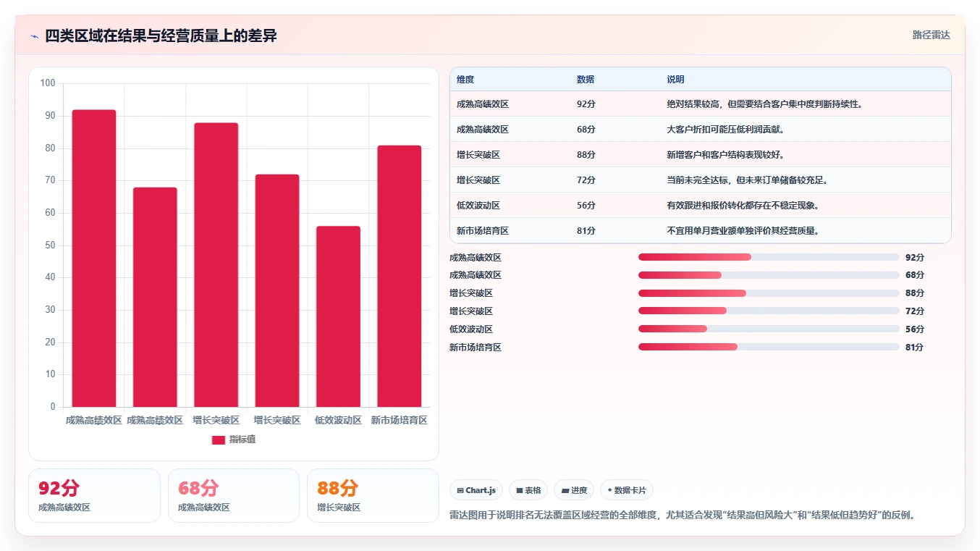
Task: Click the 路径雷达 tag in the header
Action: point(931,35)
